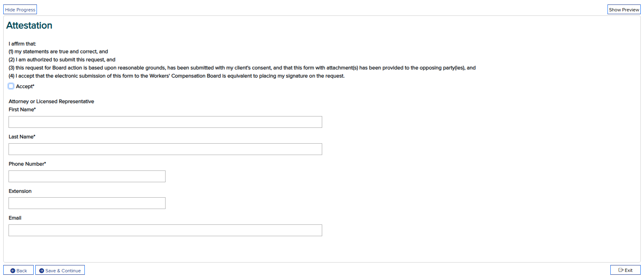Click the Exit door icon
This screenshot has height=278, width=644.
(x=620, y=270)
